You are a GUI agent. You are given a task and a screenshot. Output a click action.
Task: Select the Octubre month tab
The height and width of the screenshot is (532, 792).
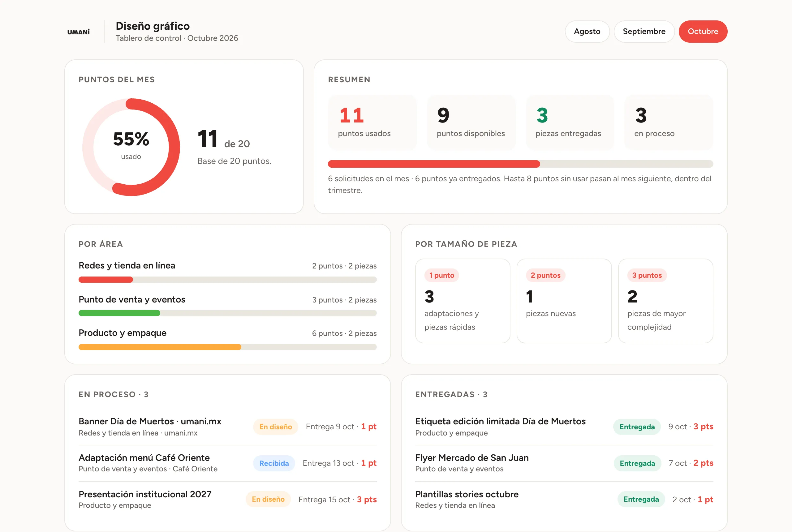coord(703,32)
